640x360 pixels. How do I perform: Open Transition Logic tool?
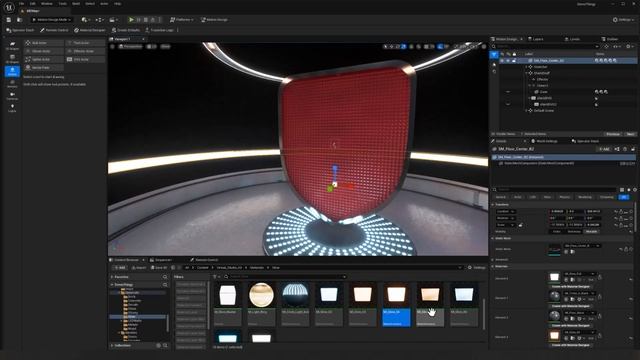(x=160, y=30)
